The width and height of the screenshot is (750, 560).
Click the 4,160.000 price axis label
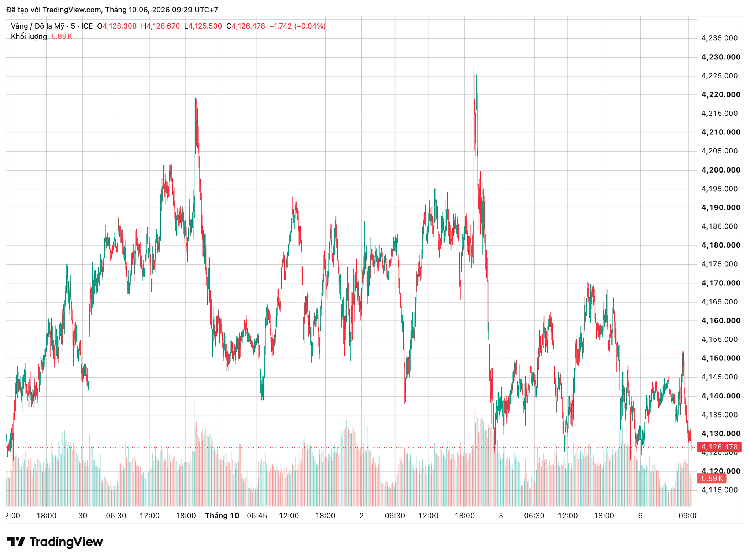[x=721, y=320]
